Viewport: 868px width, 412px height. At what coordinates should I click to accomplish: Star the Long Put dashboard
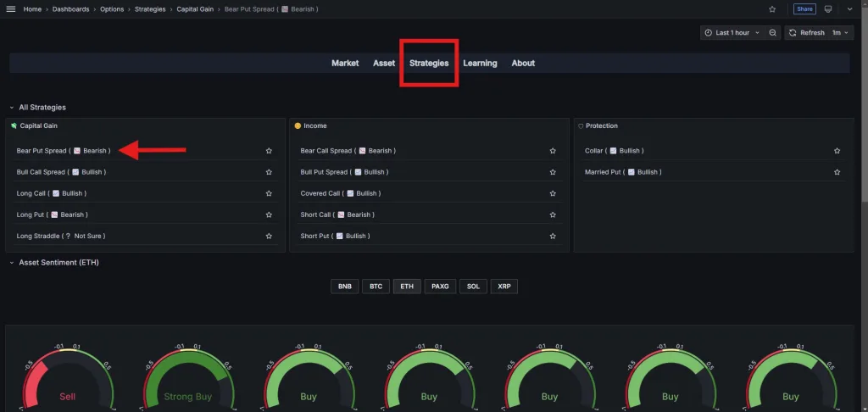pyautogui.click(x=269, y=214)
